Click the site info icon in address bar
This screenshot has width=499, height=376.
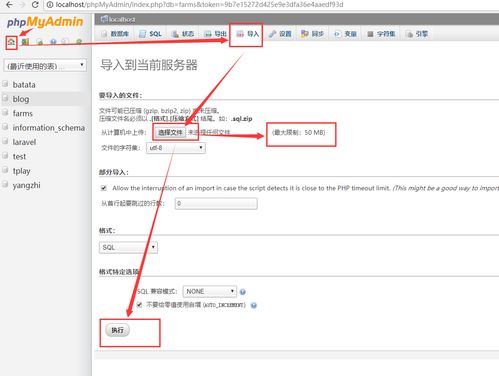[x=50, y=5]
